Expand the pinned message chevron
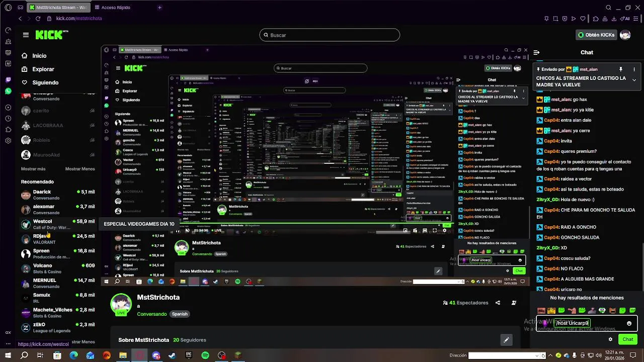Viewport: 644px width, 362px height. click(634, 80)
